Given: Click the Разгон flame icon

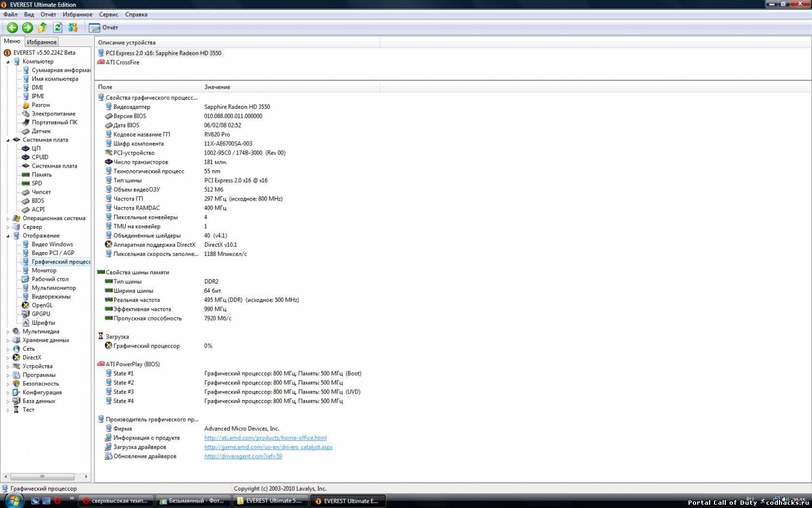Looking at the screenshot, I should (x=25, y=105).
